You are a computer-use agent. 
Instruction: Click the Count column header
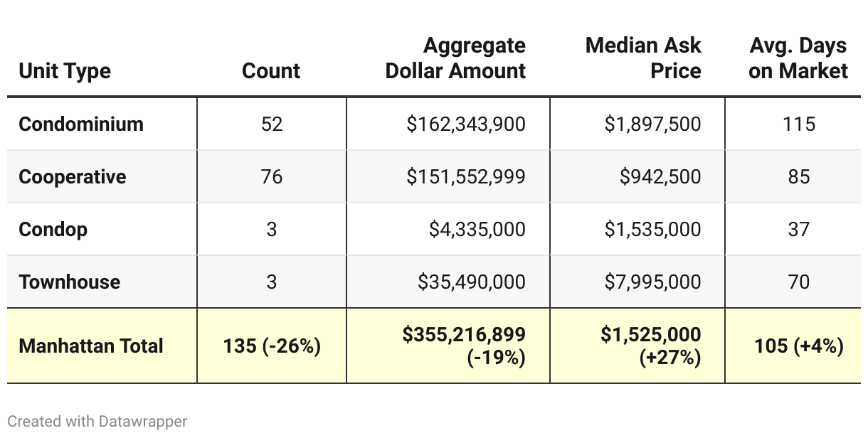click(271, 71)
